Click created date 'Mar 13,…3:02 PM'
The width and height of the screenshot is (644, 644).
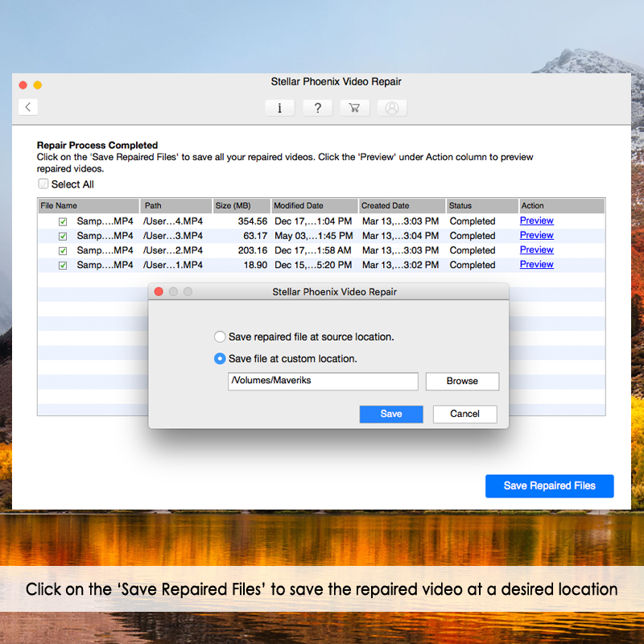coord(400,265)
